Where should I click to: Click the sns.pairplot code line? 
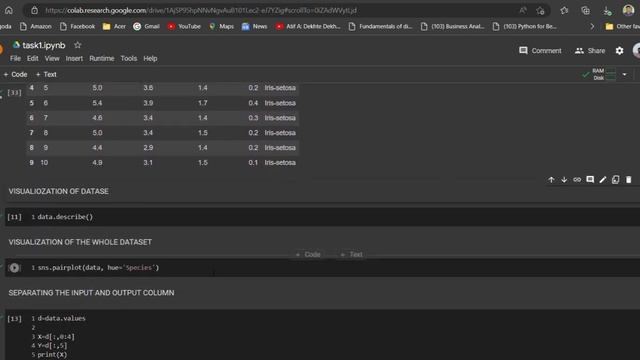click(98, 268)
